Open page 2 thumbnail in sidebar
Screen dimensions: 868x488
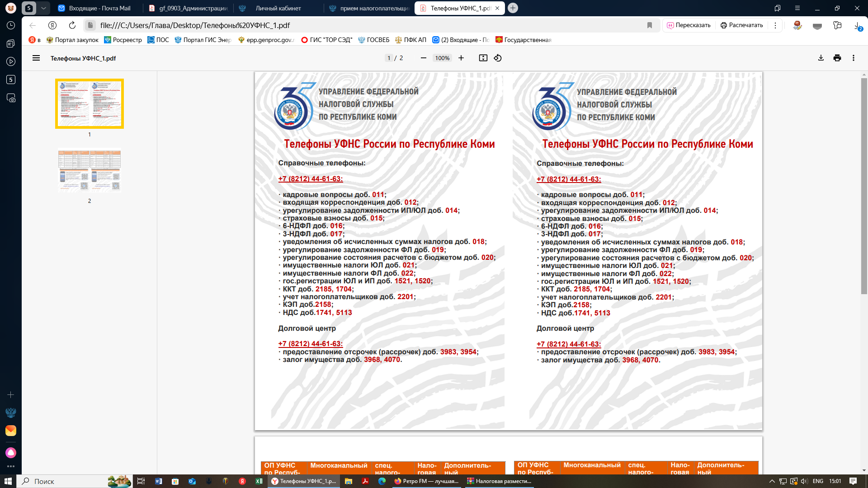(x=90, y=171)
